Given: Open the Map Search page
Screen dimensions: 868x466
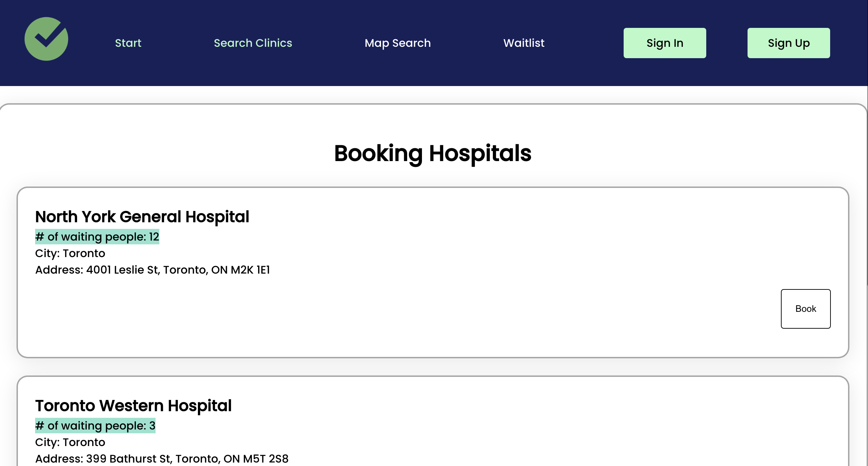Looking at the screenshot, I should pos(398,43).
